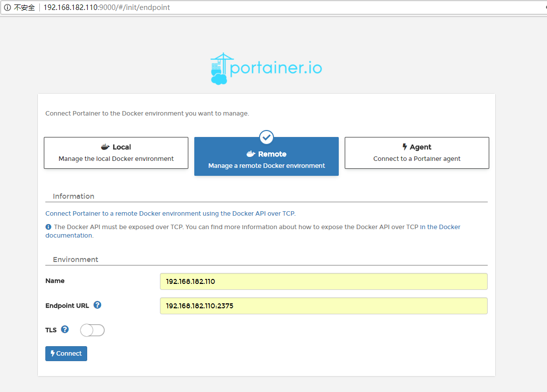Screen dimensions: 547x392
Task: Click the 'Name' field label
Action: coord(55,281)
